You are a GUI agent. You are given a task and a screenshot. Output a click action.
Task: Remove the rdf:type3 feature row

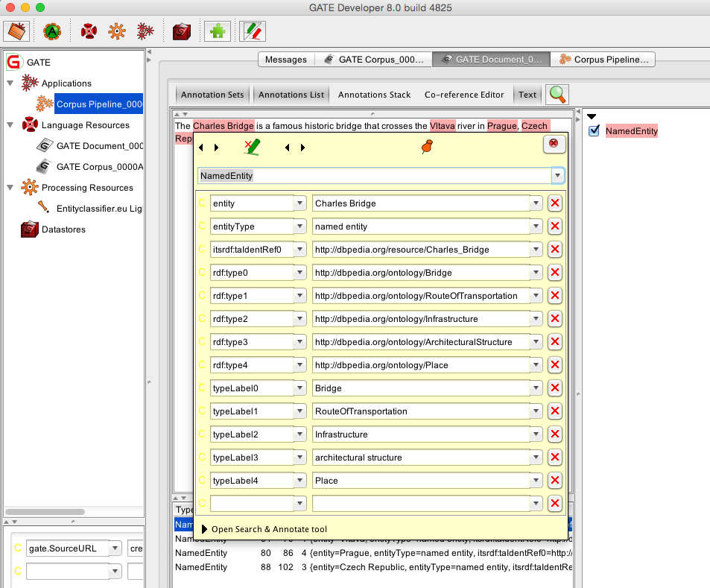[555, 341]
